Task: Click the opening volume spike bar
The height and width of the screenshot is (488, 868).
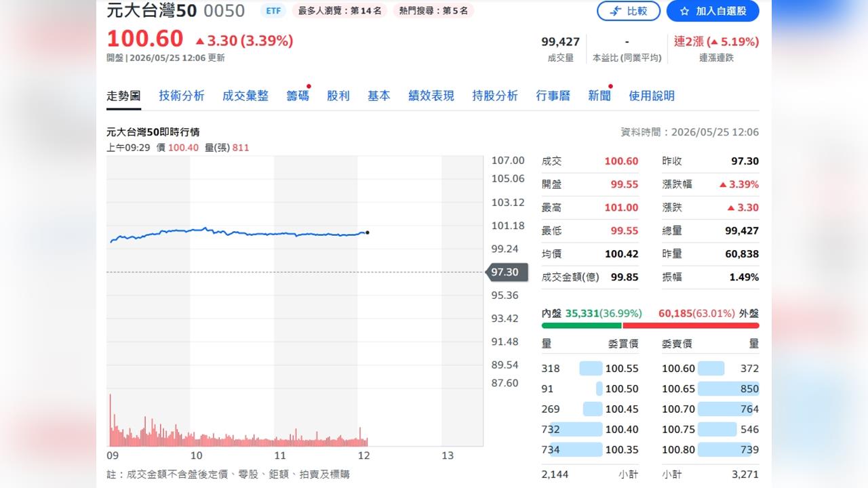Action: click(x=111, y=420)
